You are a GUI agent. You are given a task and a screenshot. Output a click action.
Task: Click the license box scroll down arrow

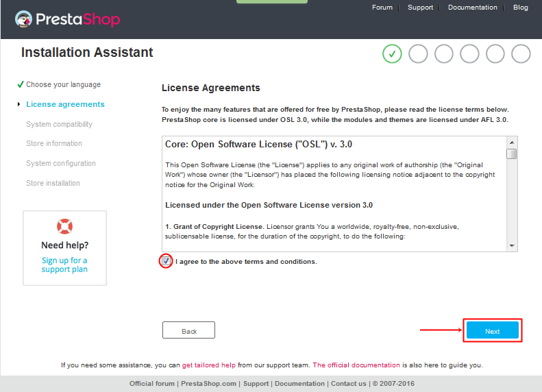tap(512, 246)
